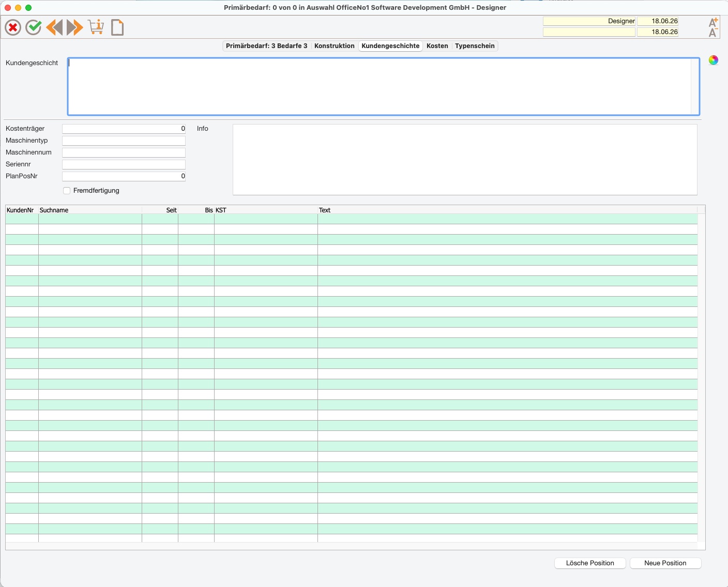Go to next record with right arrows
Image resolution: width=728 pixels, height=587 pixels.
pyautogui.click(x=75, y=27)
